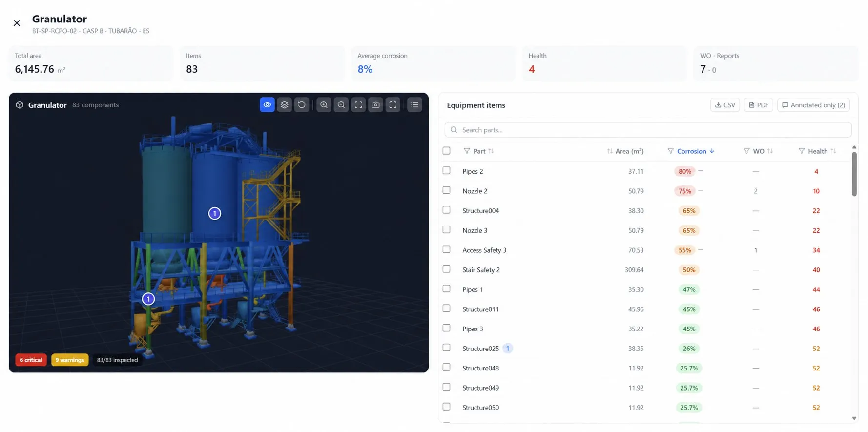Select annotation marker 1 on the blue silo

pyautogui.click(x=215, y=213)
